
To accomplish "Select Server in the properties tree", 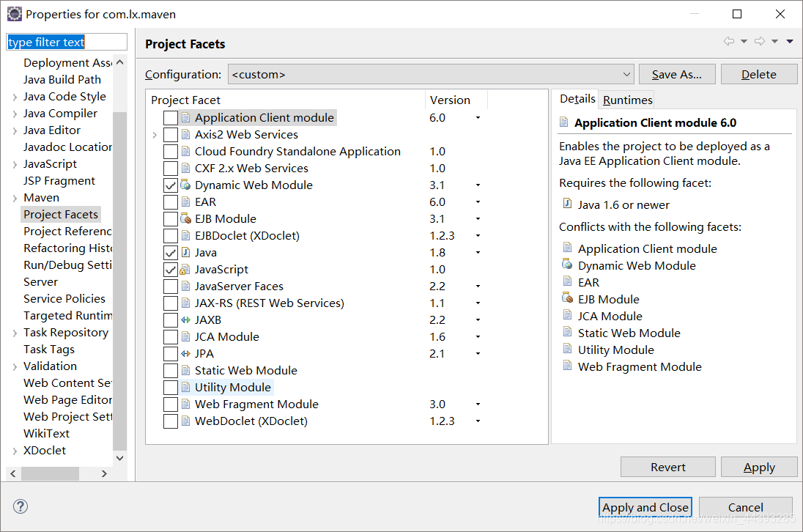I will click(x=40, y=281).
